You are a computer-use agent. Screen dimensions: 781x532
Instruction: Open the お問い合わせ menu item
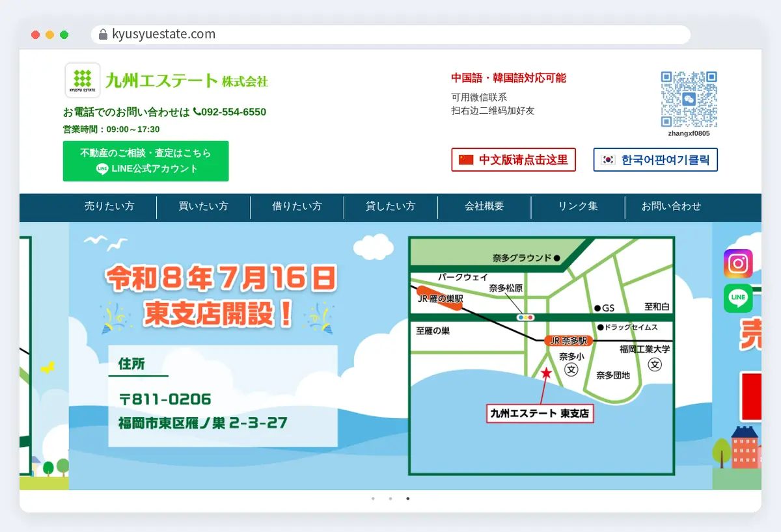pos(672,206)
